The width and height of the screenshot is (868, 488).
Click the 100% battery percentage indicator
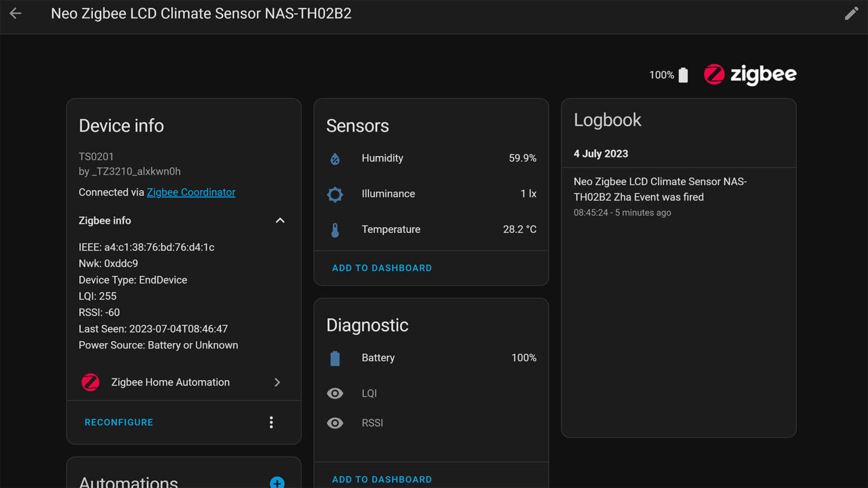click(x=661, y=74)
